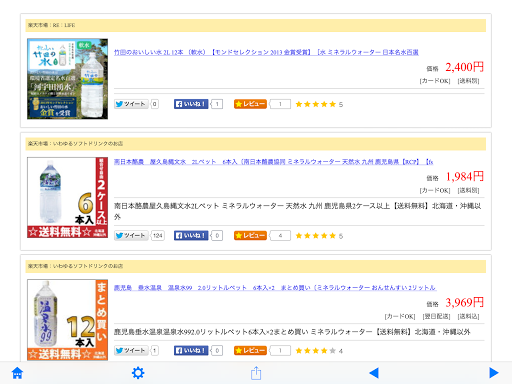
Task: Open settings gear in bottom toolbar
Action: point(138,373)
